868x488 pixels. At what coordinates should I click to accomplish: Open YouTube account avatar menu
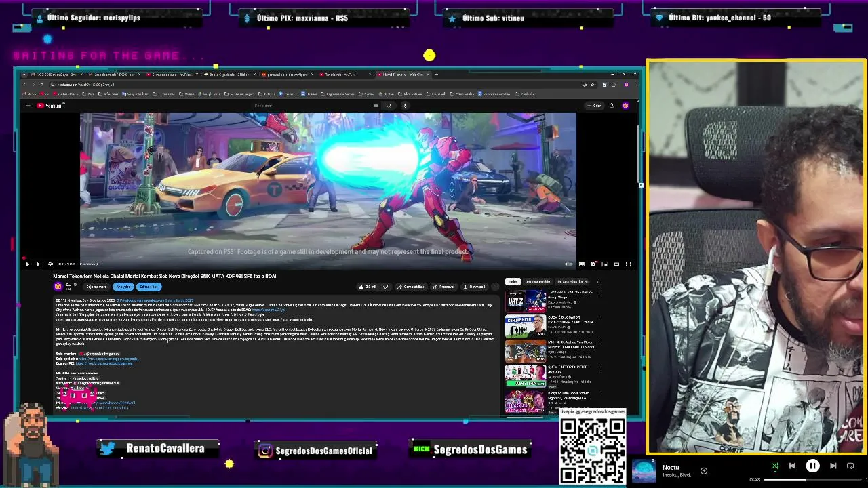click(x=625, y=106)
